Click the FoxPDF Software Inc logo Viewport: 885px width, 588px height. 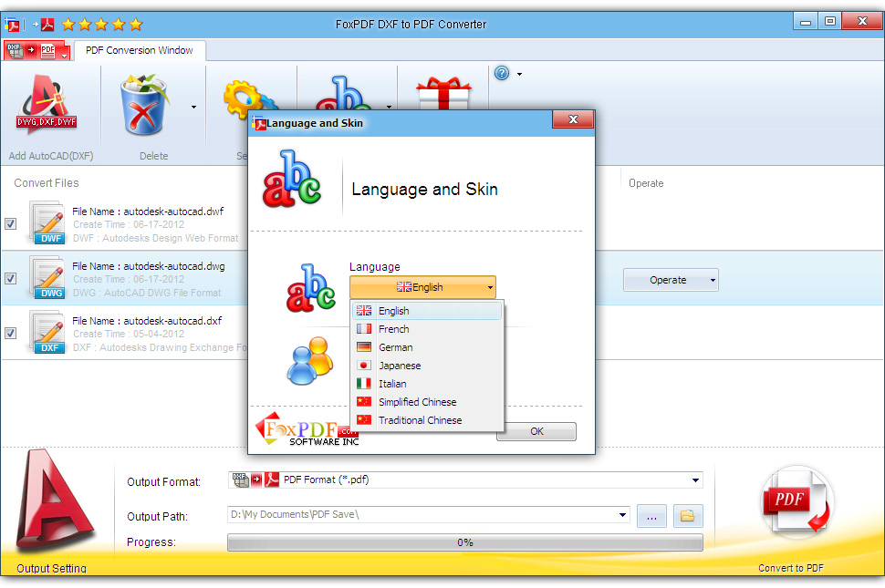[307, 430]
